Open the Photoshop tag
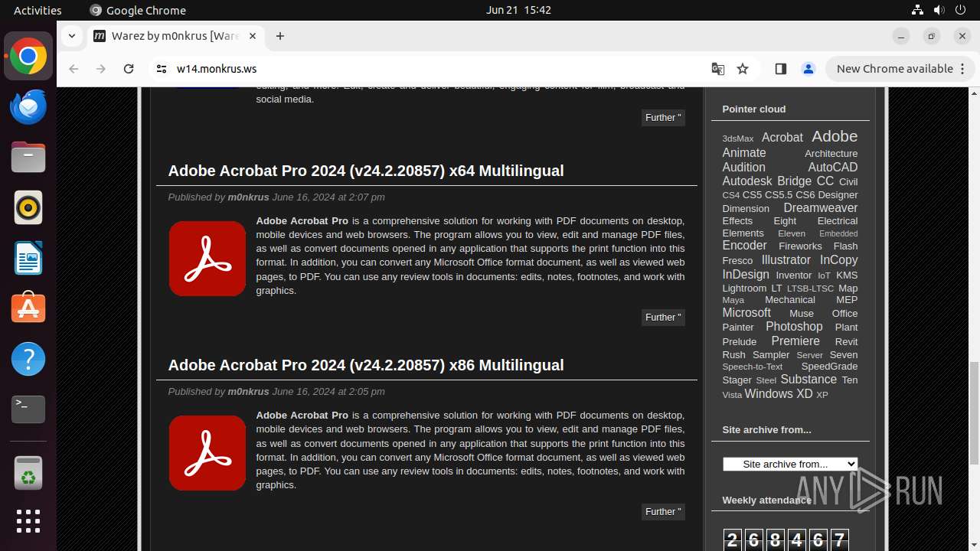The image size is (980, 551). point(794,326)
